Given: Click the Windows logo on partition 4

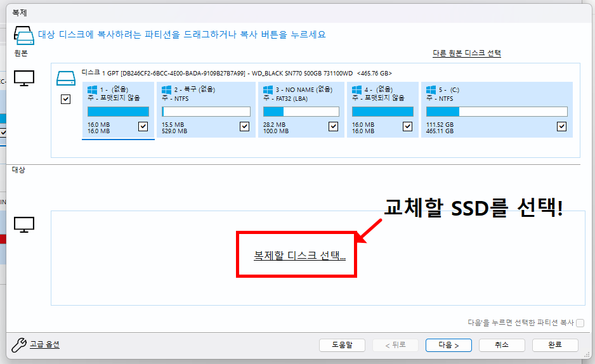Looking at the screenshot, I should click(356, 90).
